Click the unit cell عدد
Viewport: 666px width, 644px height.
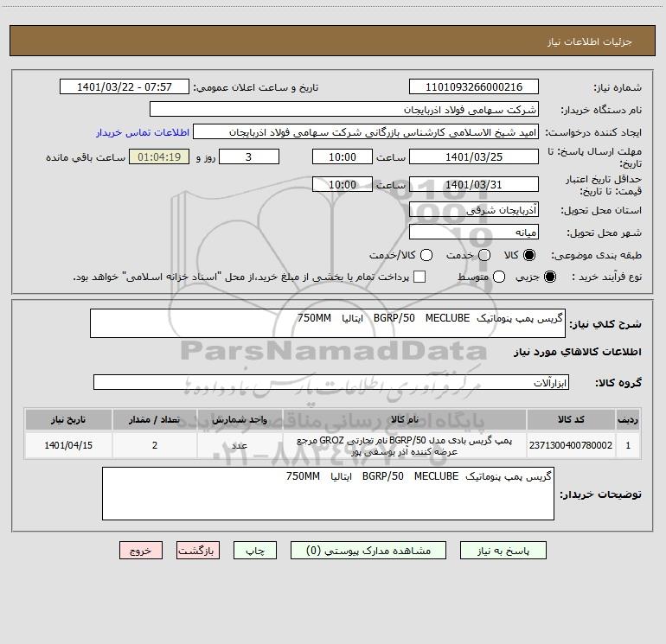(x=240, y=445)
